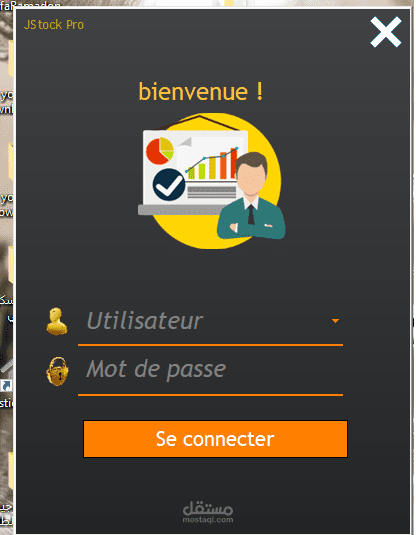Click the mostaql logo watermark
This screenshot has height=535, width=416.
click(x=208, y=508)
